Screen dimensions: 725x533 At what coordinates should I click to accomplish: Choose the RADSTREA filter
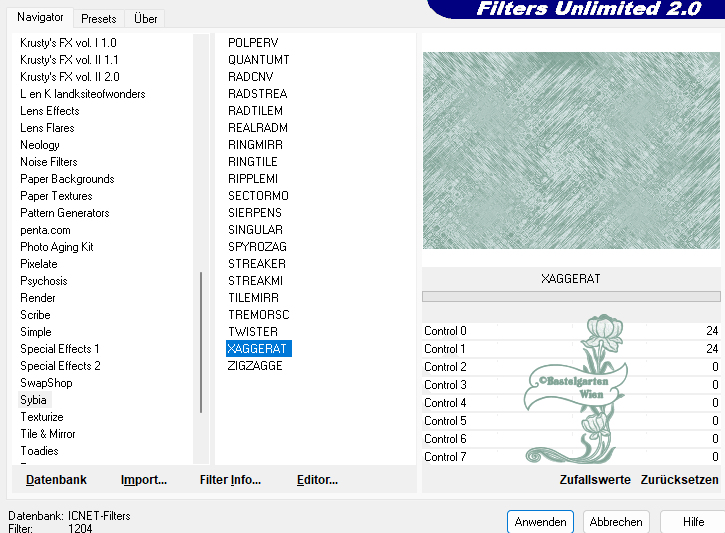[258, 94]
